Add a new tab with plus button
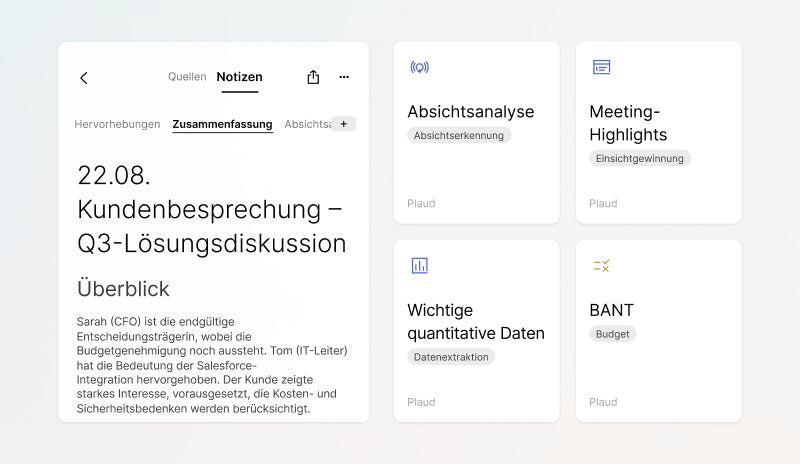 coord(343,124)
